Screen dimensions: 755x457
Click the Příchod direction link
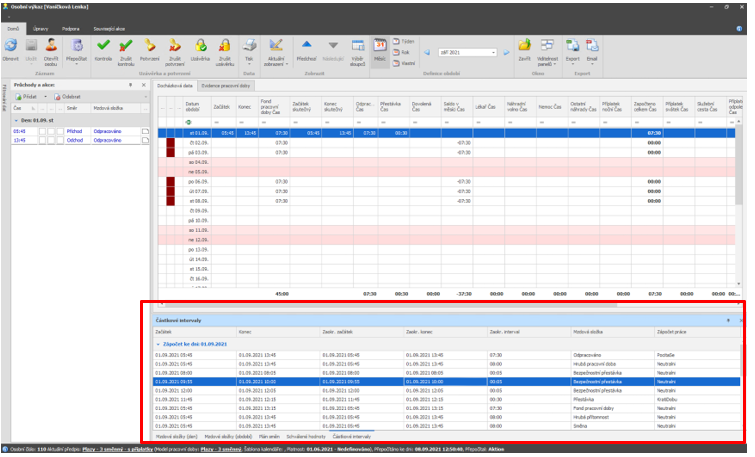(74, 131)
